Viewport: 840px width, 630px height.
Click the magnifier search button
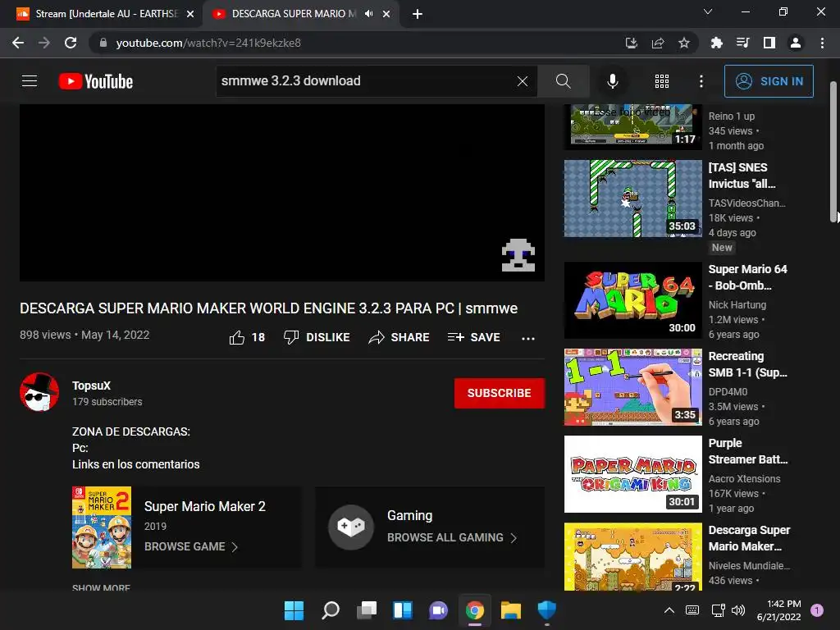click(x=563, y=81)
